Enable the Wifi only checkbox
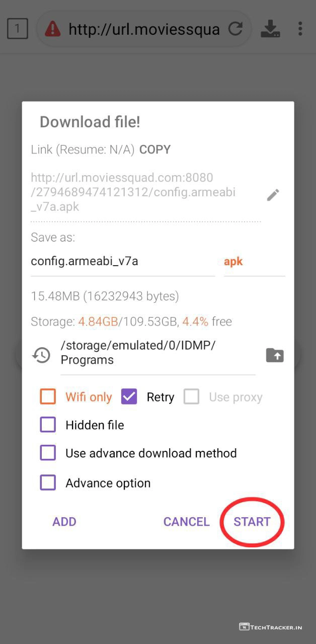316x644 pixels. point(48,396)
